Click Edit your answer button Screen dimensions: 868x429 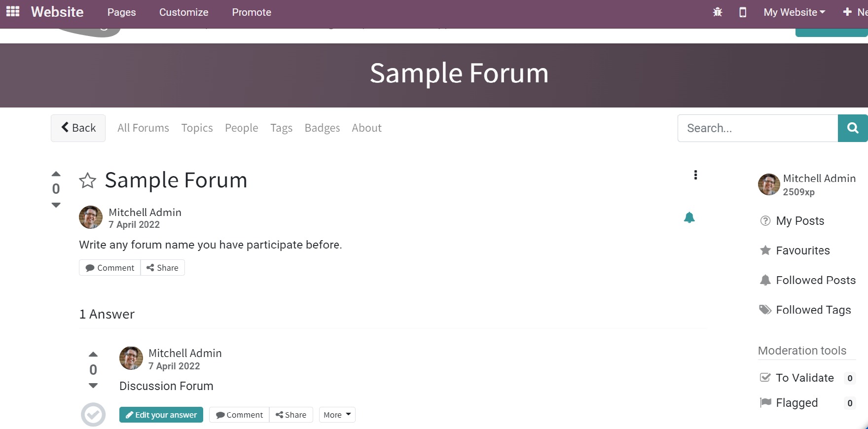pyautogui.click(x=161, y=415)
